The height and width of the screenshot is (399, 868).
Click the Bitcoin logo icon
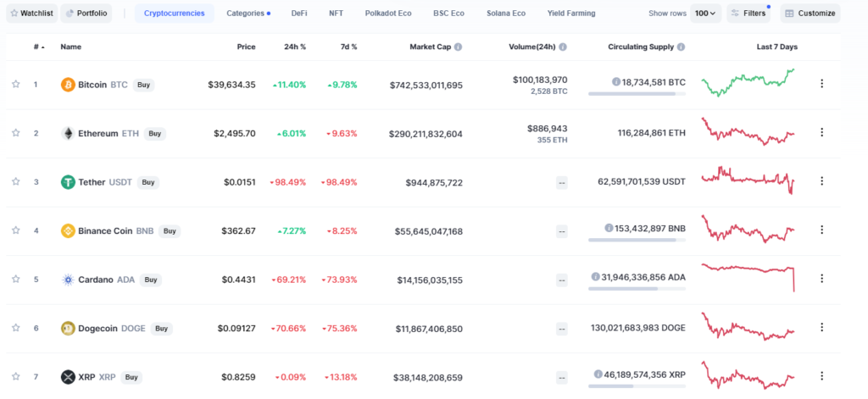(x=68, y=85)
